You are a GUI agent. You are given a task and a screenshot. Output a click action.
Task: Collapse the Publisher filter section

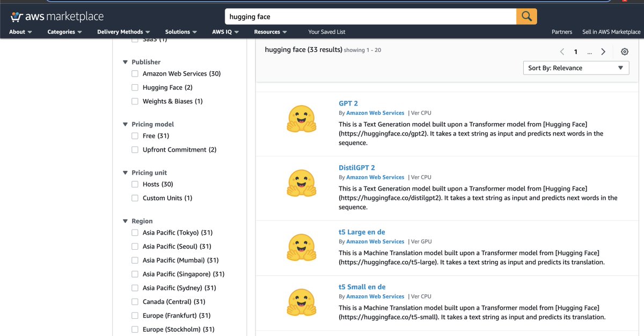point(126,62)
